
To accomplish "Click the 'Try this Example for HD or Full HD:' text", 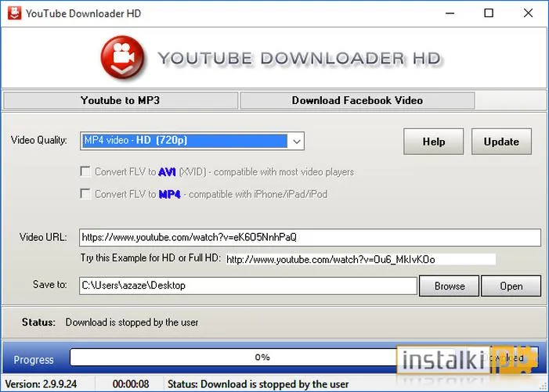I will pos(150,258).
